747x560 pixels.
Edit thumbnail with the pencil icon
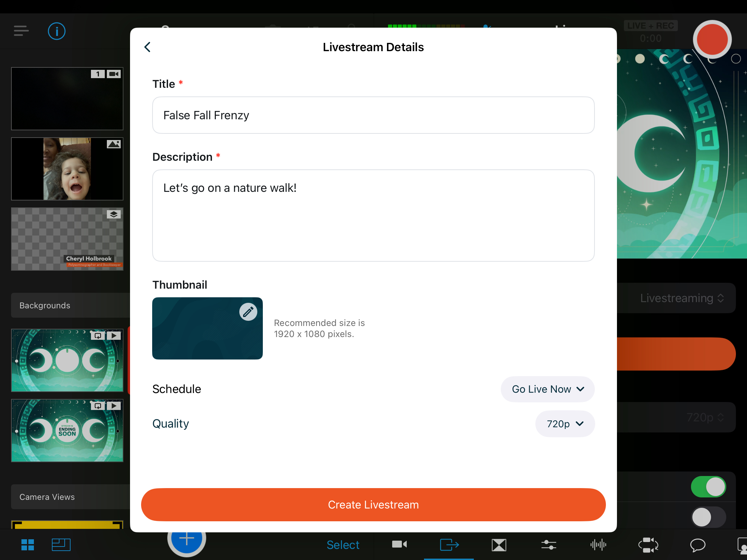(x=248, y=312)
